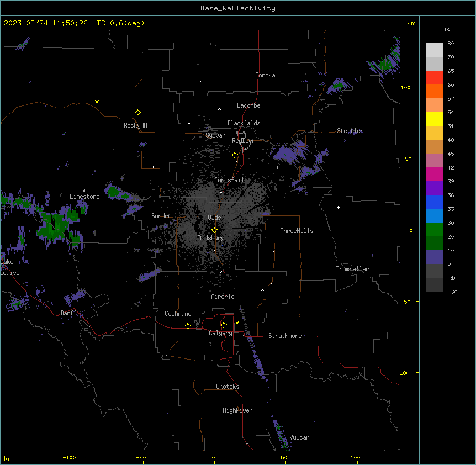Click the HighRiver label

(237, 410)
